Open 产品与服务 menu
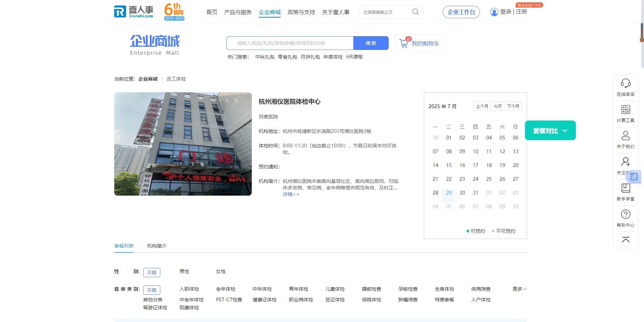This screenshot has height=322, width=644. [x=238, y=12]
